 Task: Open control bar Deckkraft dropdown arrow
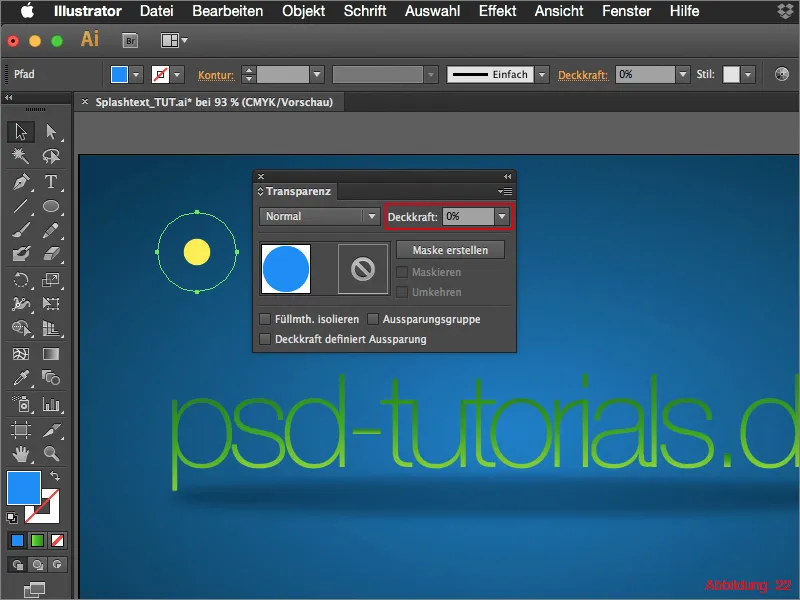click(x=683, y=74)
